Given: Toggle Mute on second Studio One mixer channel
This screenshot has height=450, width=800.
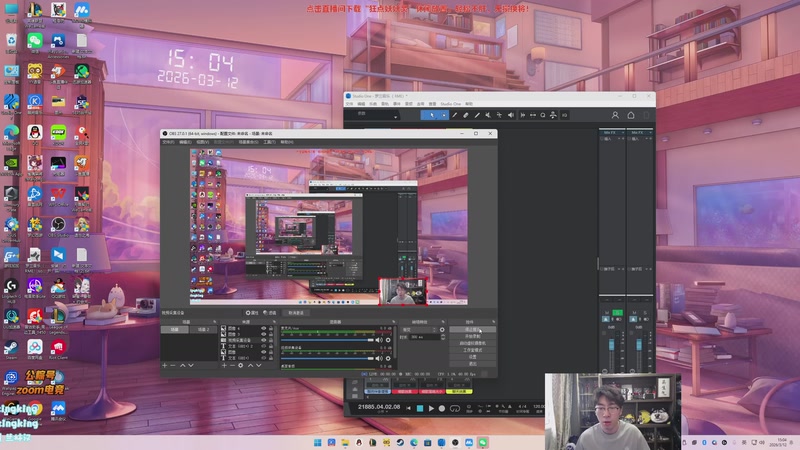Looking at the screenshot, I should click(634, 313).
